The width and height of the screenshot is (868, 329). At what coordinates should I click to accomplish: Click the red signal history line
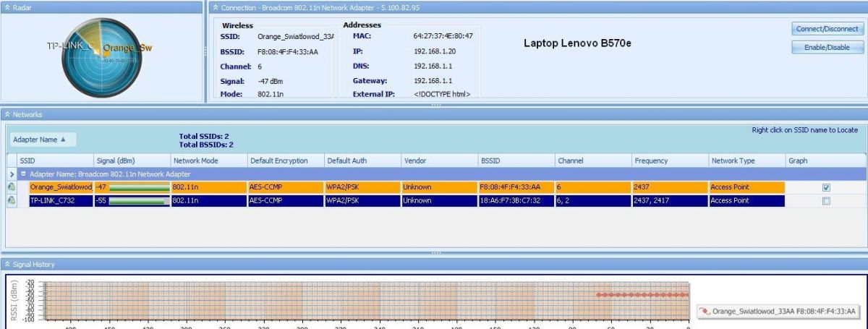coord(642,294)
